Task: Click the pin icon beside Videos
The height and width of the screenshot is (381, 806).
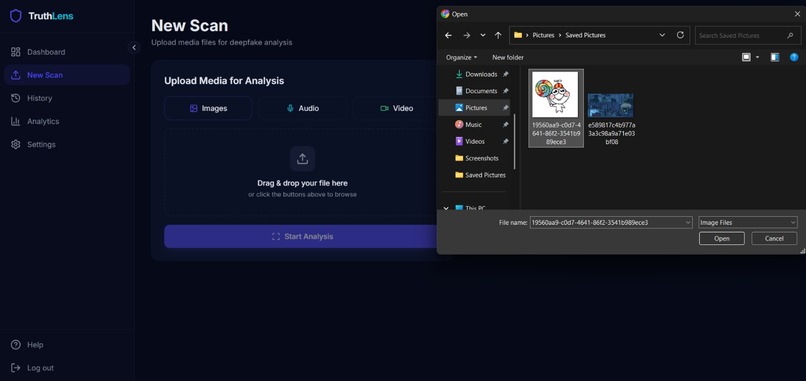Action: (x=506, y=141)
